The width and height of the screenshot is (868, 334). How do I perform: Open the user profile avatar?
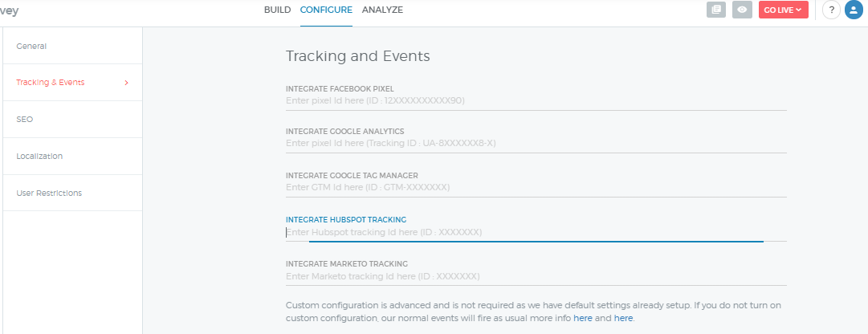click(x=854, y=10)
